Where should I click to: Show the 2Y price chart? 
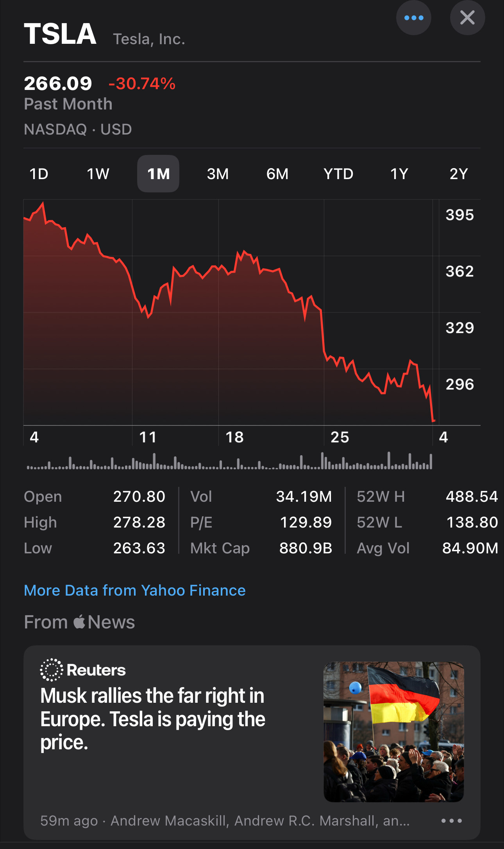point(459,174)
